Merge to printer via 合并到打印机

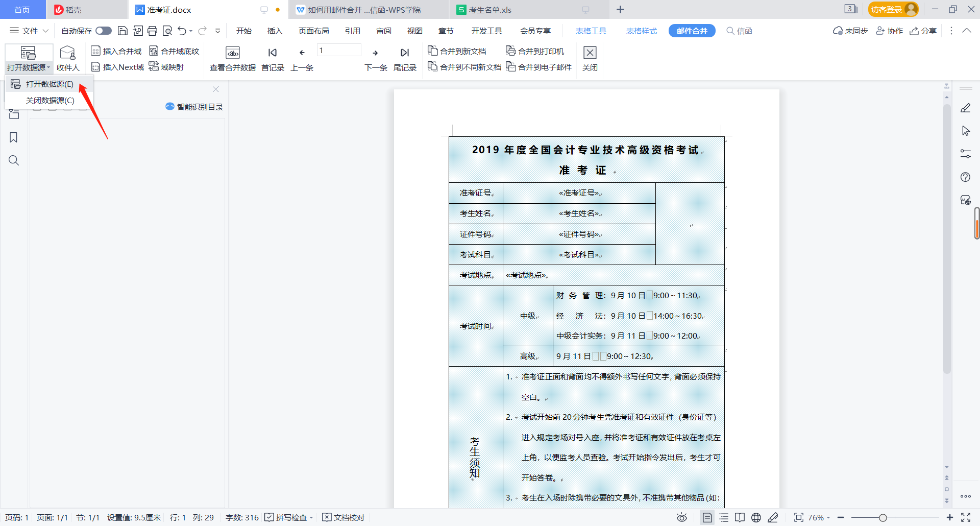point(534,51)
